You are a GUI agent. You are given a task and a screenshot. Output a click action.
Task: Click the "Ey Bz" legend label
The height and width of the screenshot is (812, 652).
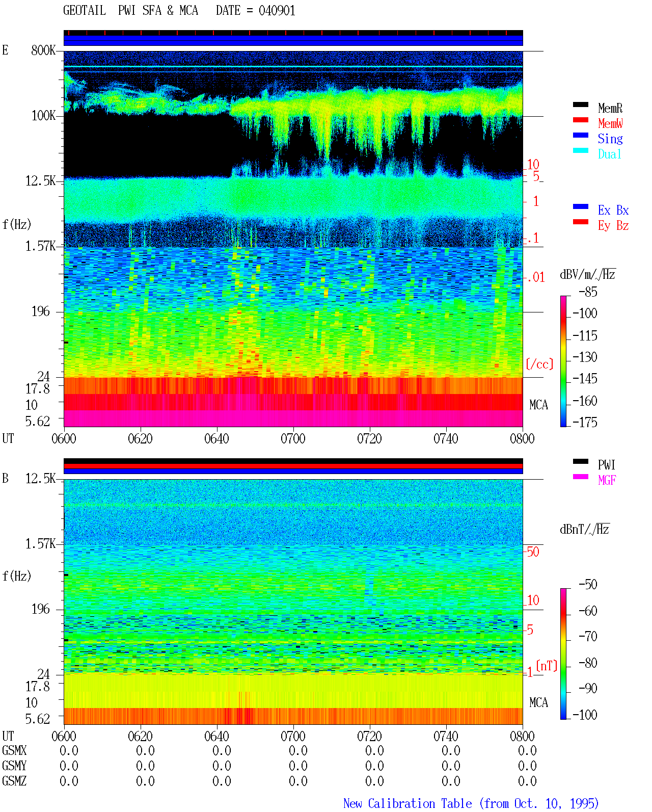pos(613,225)
